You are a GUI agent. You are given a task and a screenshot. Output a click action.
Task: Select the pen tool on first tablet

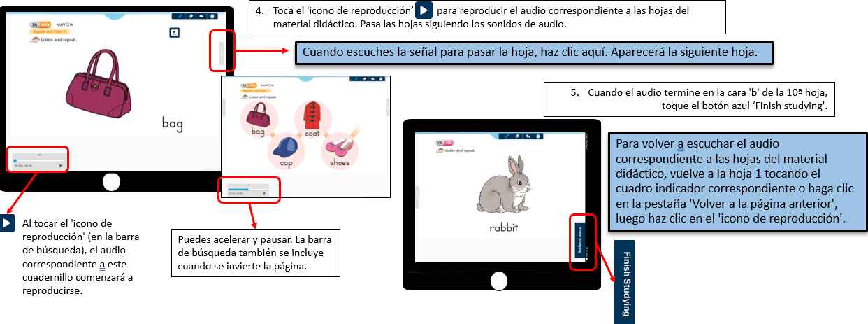[x=180, y=15]
